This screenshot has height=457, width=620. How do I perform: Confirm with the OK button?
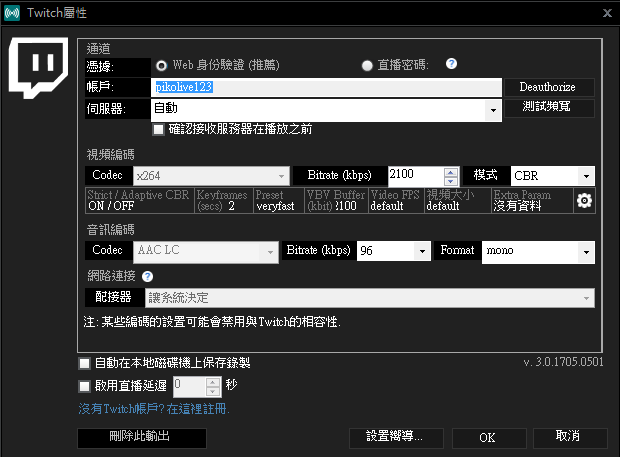point(489,438)
